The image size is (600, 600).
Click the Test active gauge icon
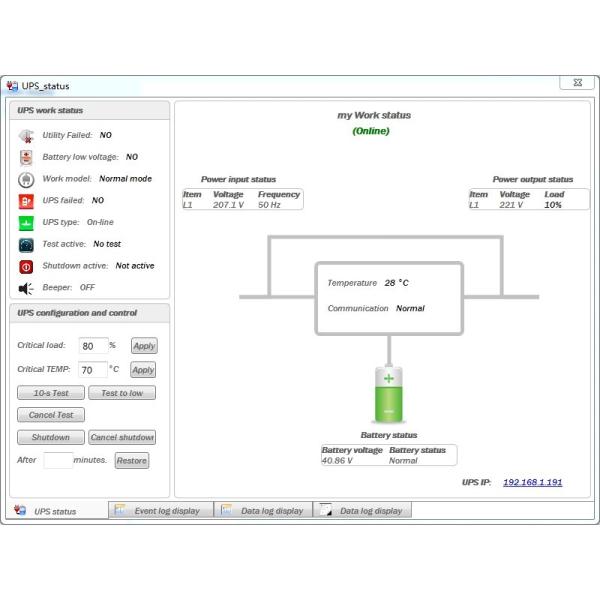click(26, 244)
